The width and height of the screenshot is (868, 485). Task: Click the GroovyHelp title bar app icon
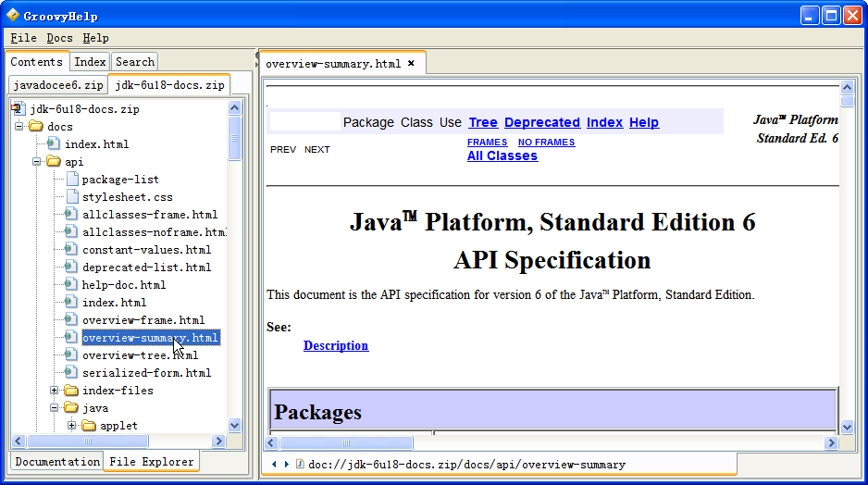[x=13, y=16]
